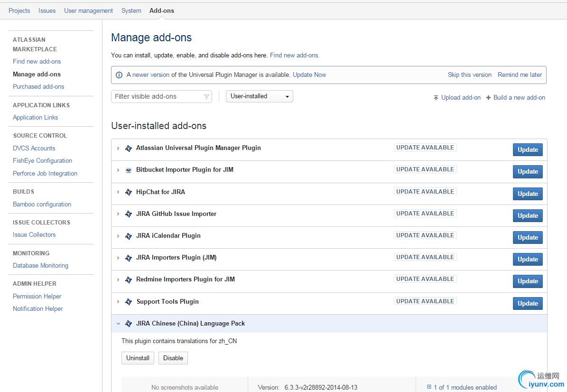Click 1 of 1 modules enabled text
Image resolution: width=567 pixels, height=392 pixels.
465,387
